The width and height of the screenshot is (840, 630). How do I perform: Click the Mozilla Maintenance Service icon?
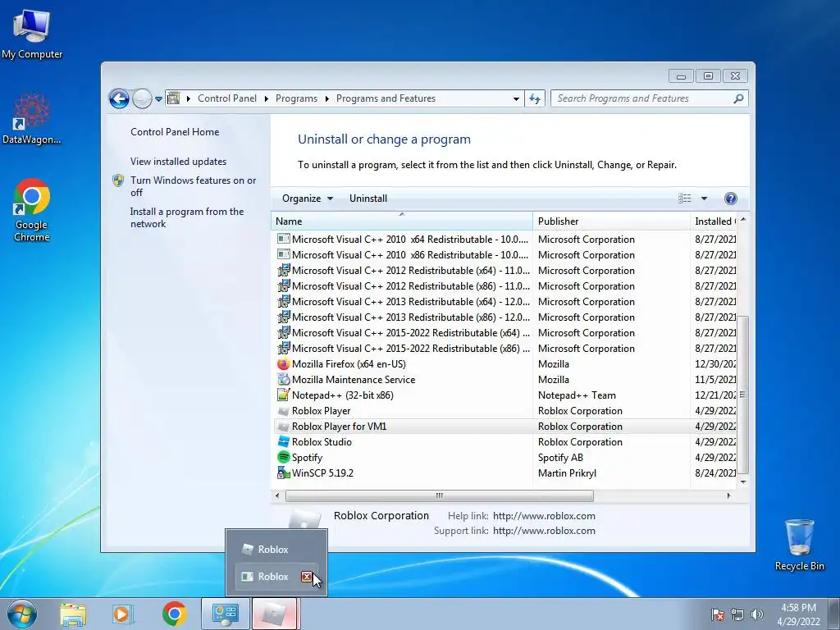coord(283,379)
